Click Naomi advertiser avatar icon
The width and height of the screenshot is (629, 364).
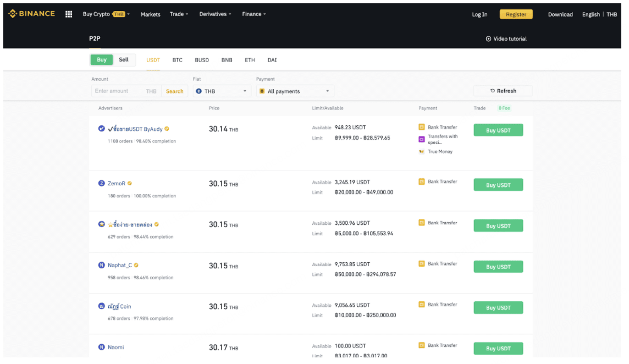tap(102, 347)
